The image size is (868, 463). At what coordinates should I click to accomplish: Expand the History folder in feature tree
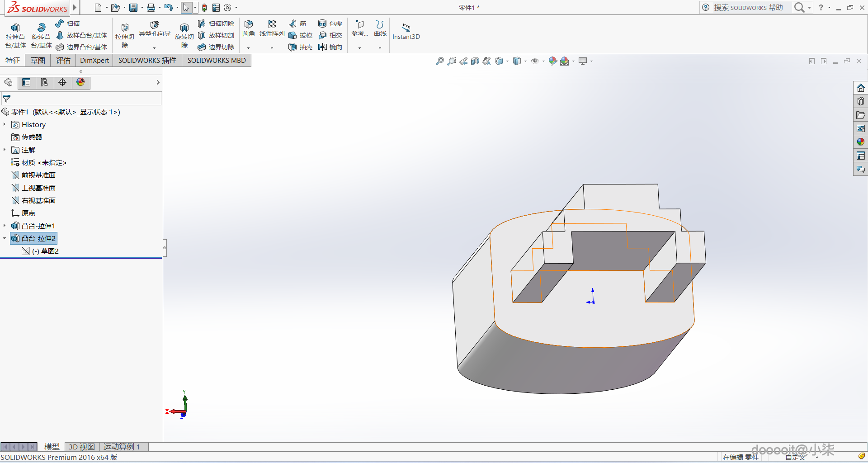5,124
